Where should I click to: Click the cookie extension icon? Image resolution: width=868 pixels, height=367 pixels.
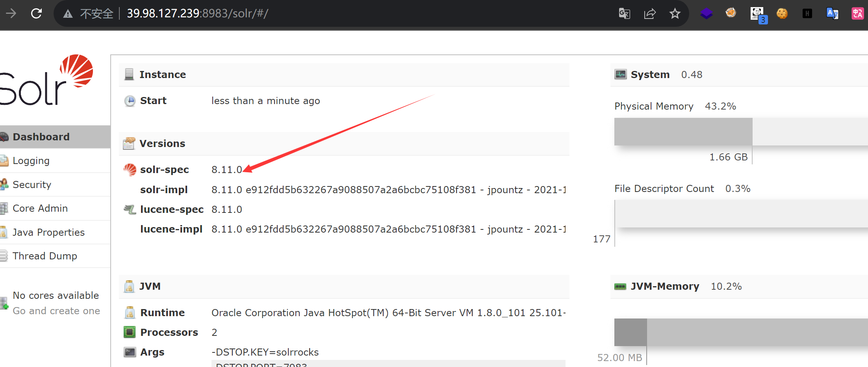pyautogui.click(x=782, y=14)
